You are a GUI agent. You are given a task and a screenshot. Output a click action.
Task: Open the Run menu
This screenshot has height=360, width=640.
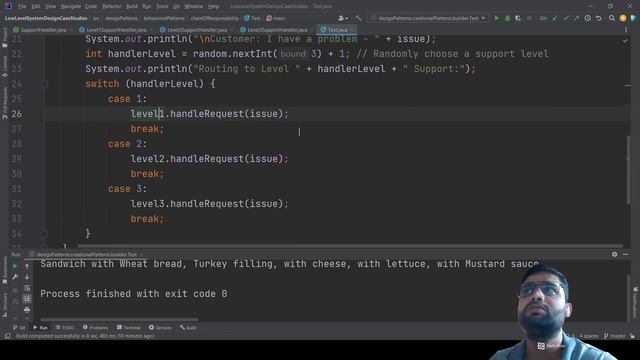(x=147, y=7)
